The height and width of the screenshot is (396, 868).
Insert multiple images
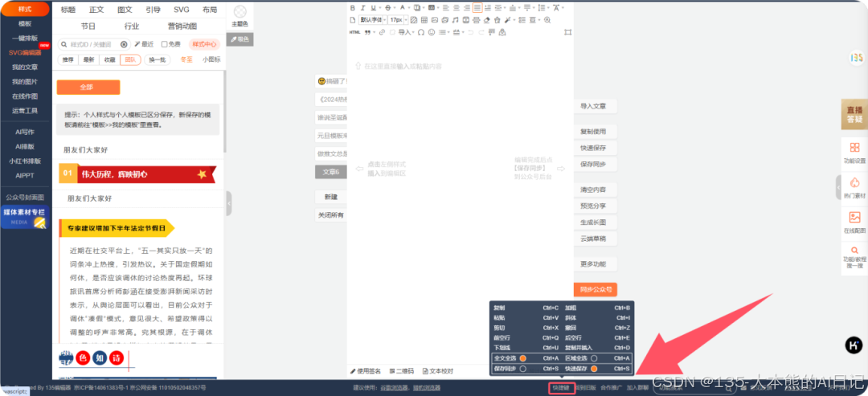pos(445,20)
